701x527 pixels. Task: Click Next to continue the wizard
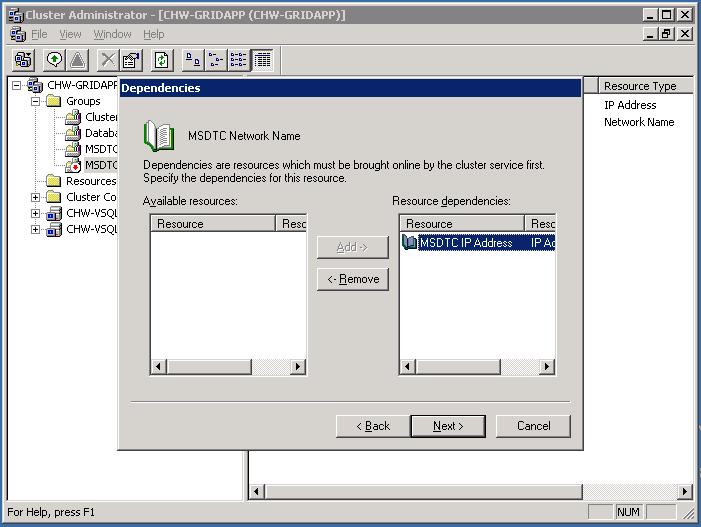[x=448, y=426]
